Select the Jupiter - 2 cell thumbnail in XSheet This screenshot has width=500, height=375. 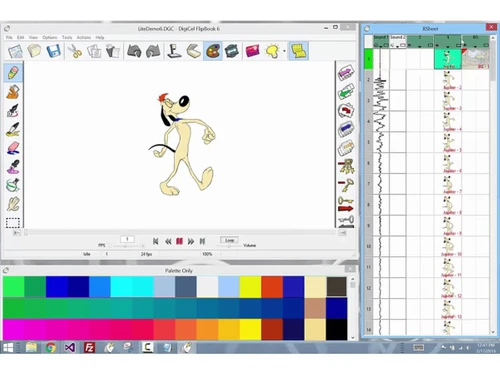point(448,80)
